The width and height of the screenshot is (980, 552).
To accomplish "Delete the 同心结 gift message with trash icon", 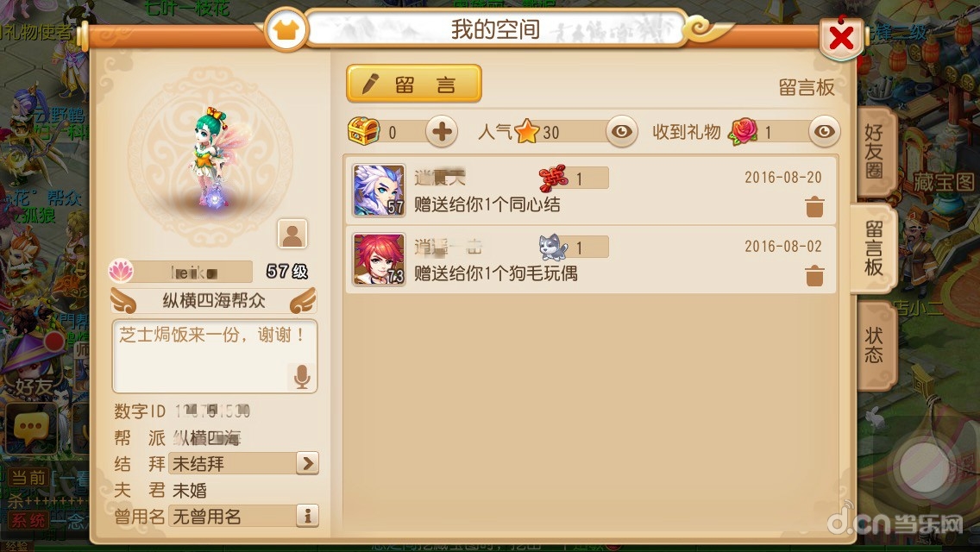I will click(x=814, y=206).
